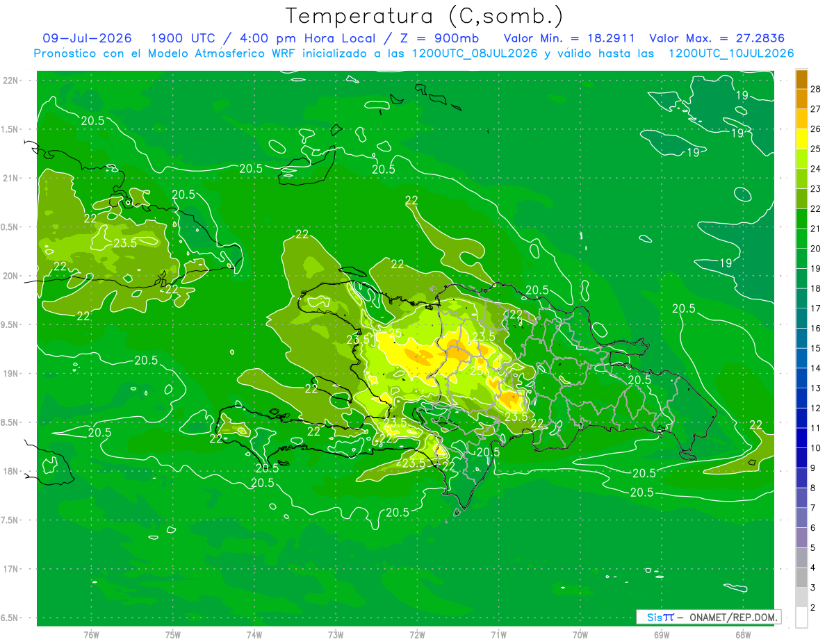Click the '73W' longitude axis label
834x644 pixels.
336,634
